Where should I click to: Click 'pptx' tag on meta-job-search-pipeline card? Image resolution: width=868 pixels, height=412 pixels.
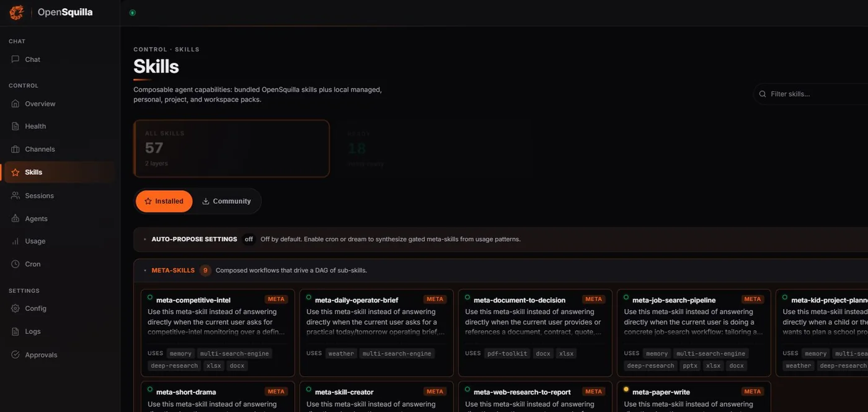click(x=690, y=366)
